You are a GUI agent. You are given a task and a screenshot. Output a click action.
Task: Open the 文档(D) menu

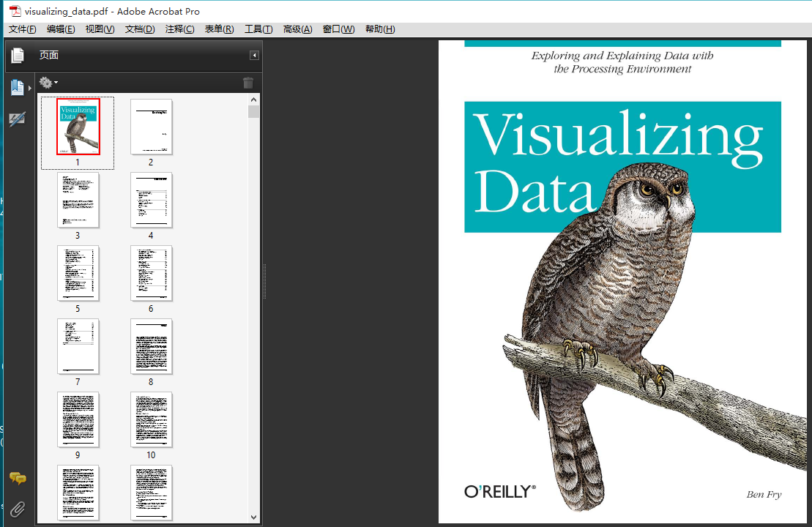click(140, 29)
